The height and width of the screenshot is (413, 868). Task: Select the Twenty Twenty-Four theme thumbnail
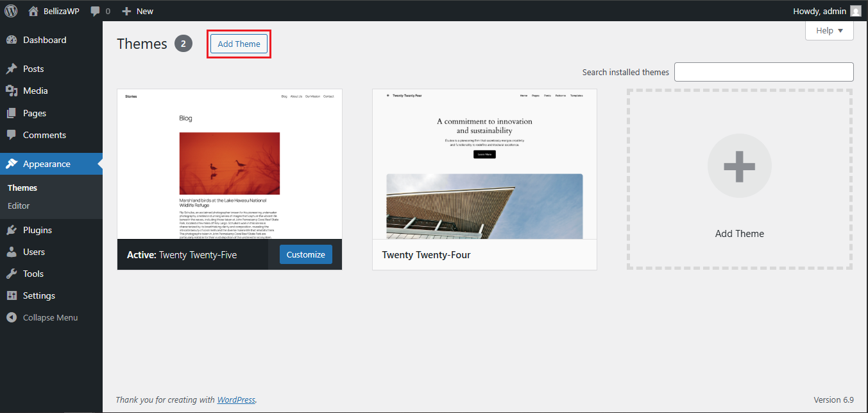point(484,164)
